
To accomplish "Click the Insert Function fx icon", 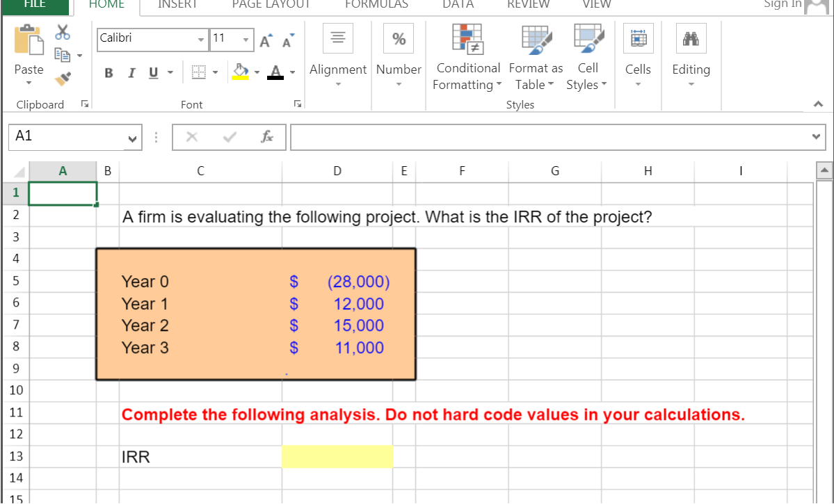I will click(266, 137).
